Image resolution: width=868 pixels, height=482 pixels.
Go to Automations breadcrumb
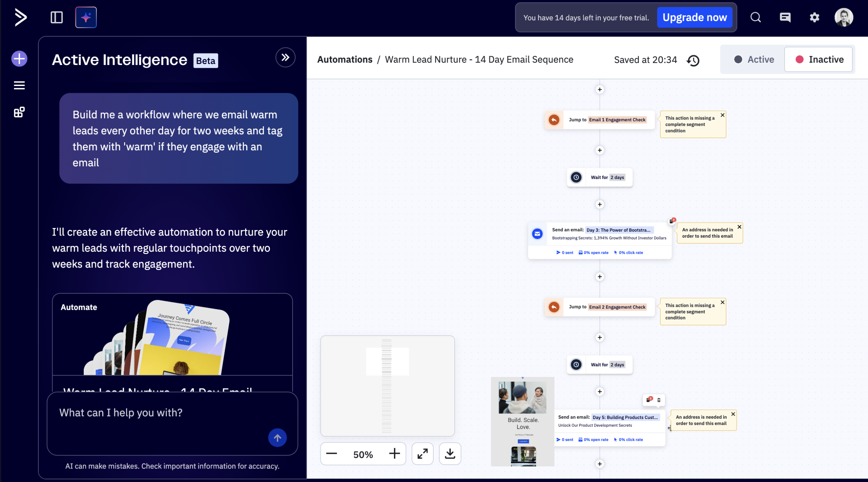click(x=344, y=60)
